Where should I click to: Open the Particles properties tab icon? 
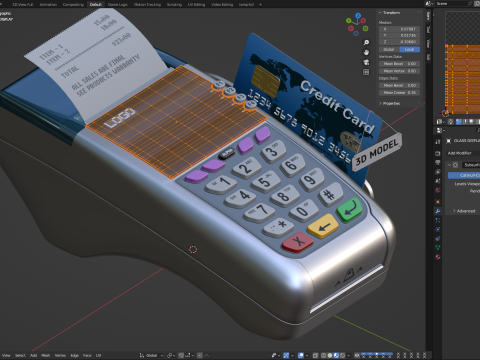tap(438, 220)
